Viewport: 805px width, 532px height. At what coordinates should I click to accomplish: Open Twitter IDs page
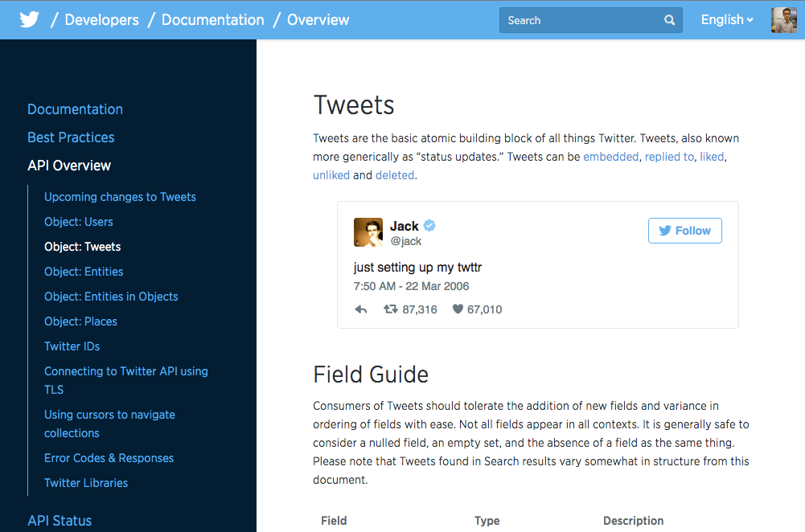click(x=72, y=346)
